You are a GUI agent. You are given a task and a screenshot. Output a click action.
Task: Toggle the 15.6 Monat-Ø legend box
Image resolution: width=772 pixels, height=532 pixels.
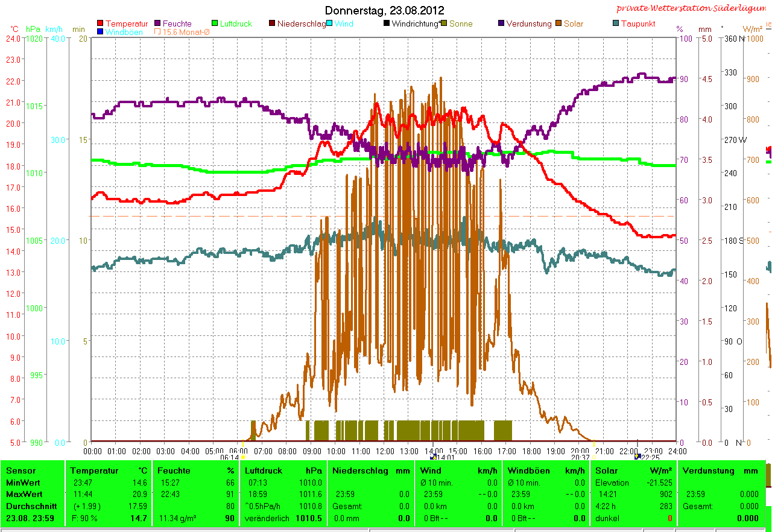coord(158,32)
